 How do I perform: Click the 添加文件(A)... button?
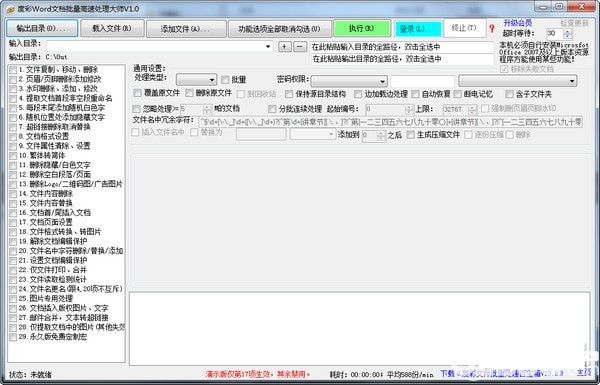(186, 28)
